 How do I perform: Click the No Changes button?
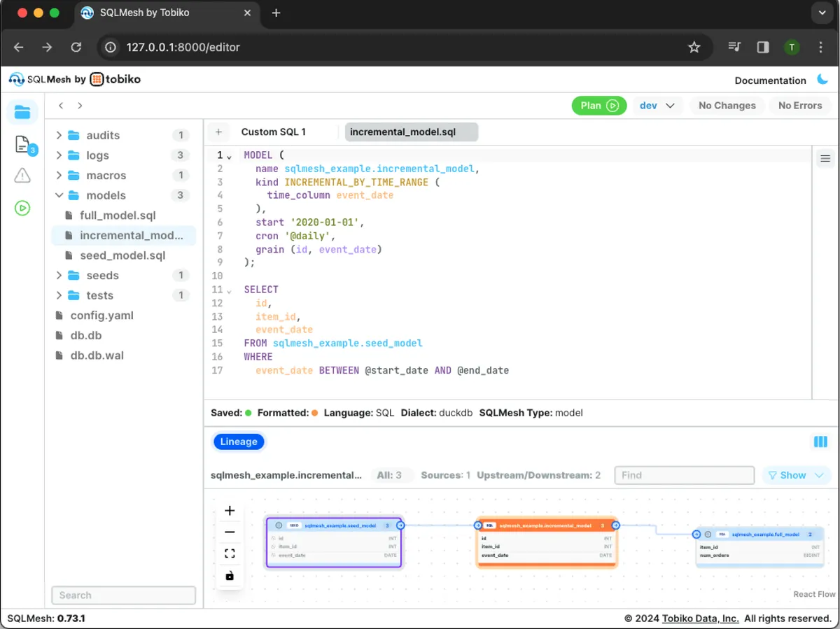tap(727, 106)
